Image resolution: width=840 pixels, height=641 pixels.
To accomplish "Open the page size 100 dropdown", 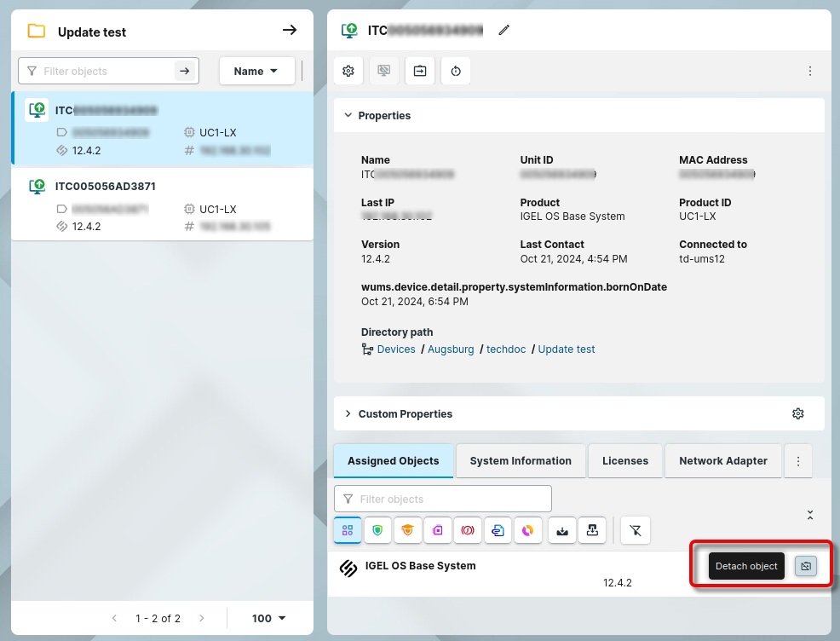I will point(269,619).
